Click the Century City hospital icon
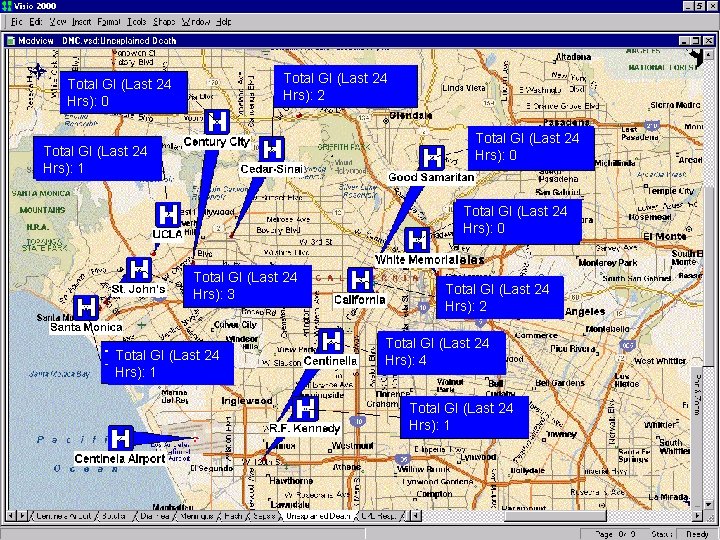The image size is (720, 540). [x=216, y=122]
